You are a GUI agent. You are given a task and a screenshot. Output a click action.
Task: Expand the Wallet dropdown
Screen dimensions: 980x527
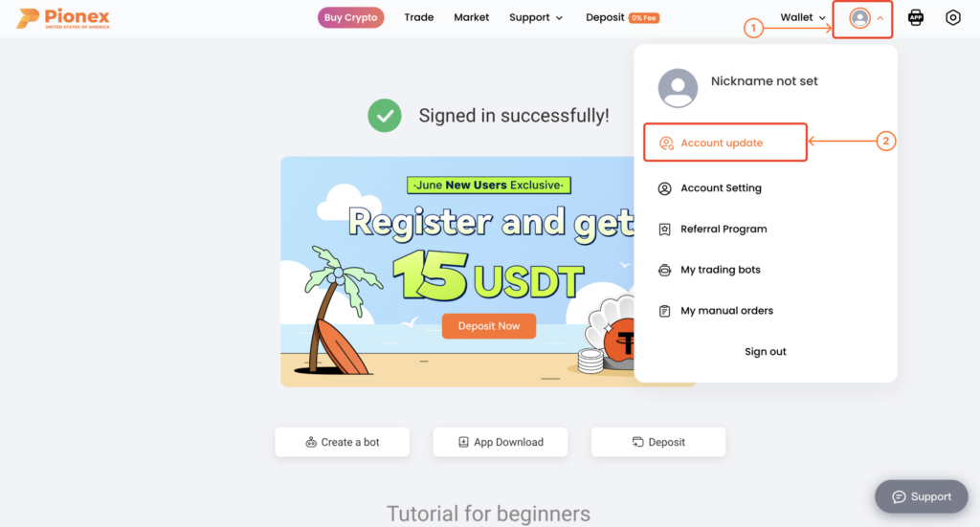point(803,17)
